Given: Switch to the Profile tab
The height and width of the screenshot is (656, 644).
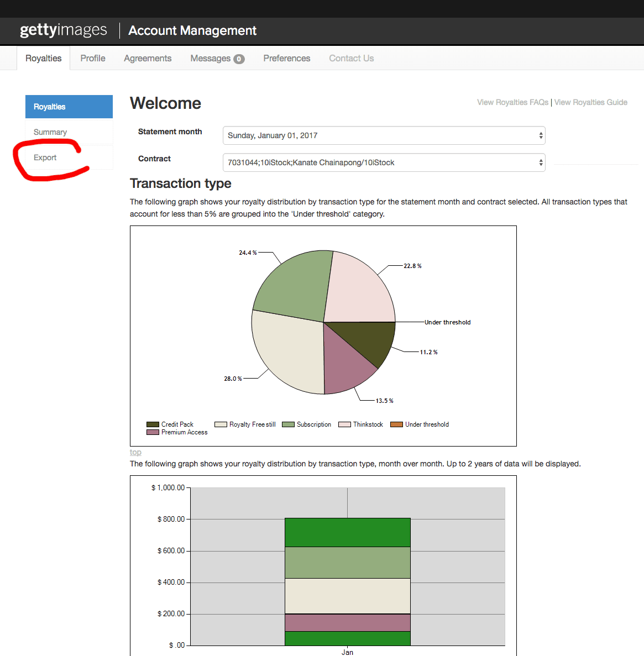Looking at the screenshot, I should (x=92, y=59).
